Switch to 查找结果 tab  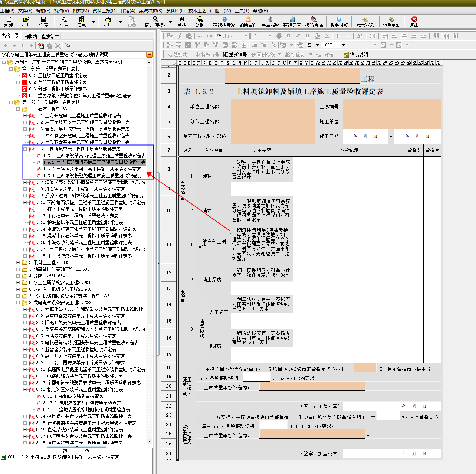50,36
